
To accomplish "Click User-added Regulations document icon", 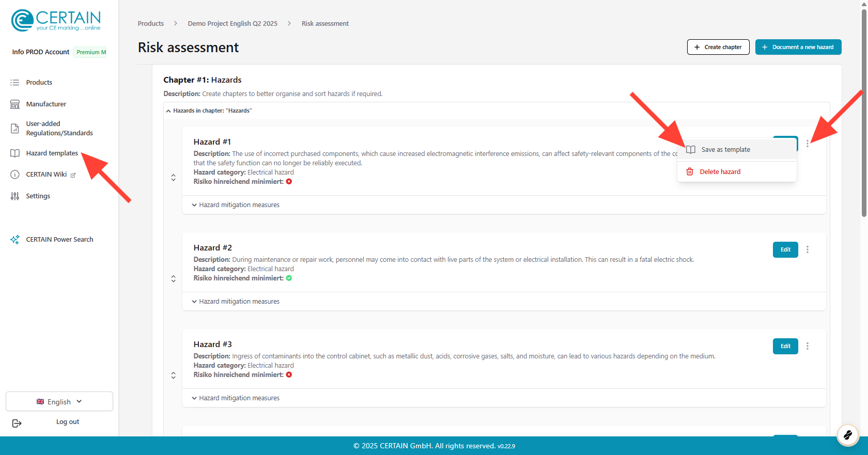I will (15, 129).
